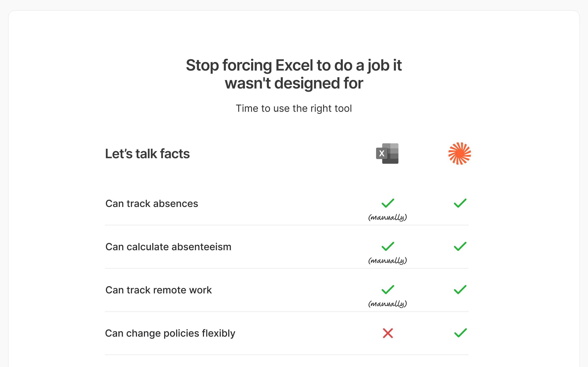This screenshot has width=588, height=367.
Task: Click Excel's check for calculate absenteeism
Action: (388, 246)
